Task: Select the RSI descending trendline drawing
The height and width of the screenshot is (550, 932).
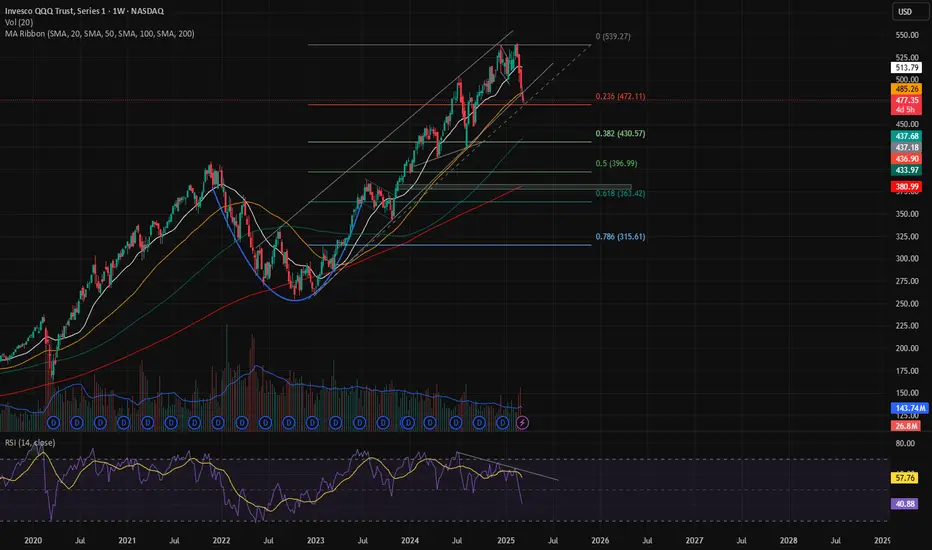Action: point(507,467)
